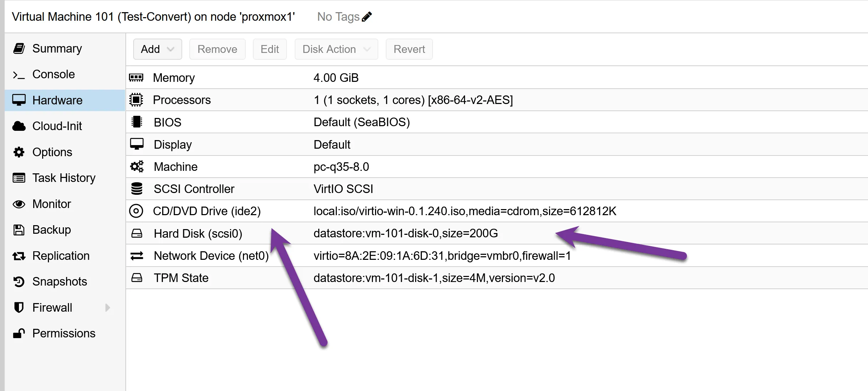The image size is (868, 391).
Task: Open the Disk Action dropdown
Action: tap(335, 49)
